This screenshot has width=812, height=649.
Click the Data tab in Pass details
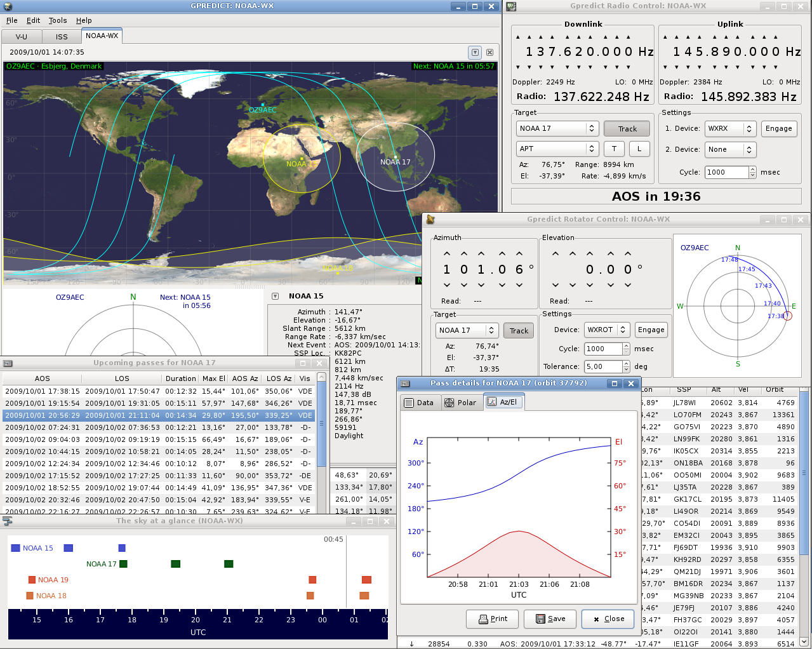click(418, 403)
